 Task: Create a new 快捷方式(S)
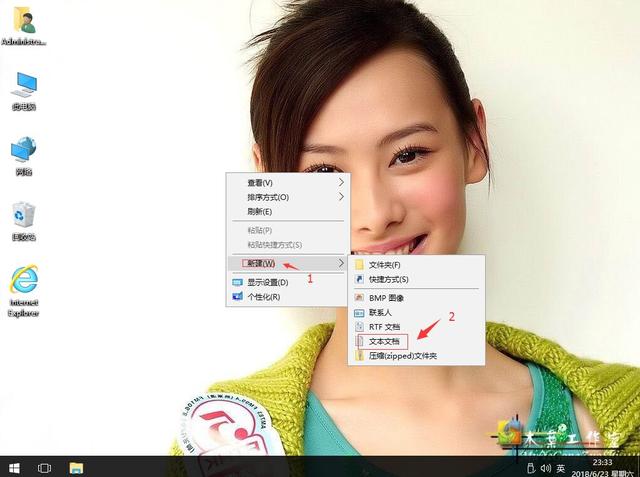416,280
